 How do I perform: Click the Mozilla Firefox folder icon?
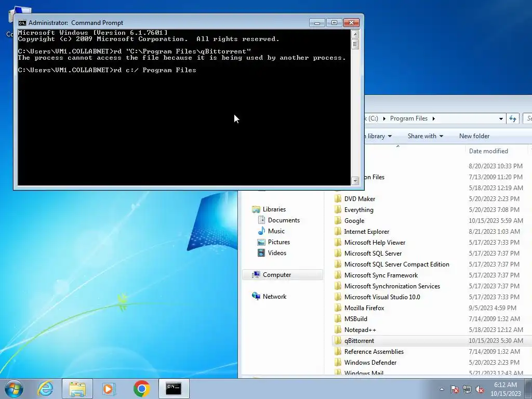pos(338,308)
